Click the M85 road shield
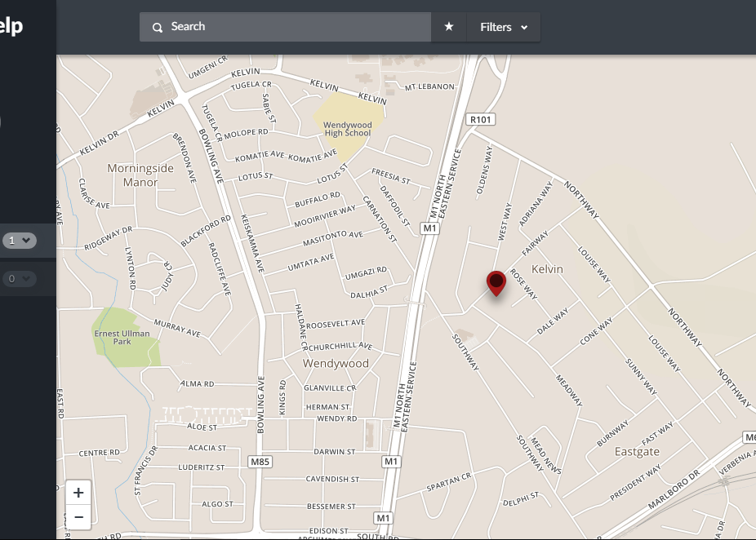756x540 pixels. (260, 462)
